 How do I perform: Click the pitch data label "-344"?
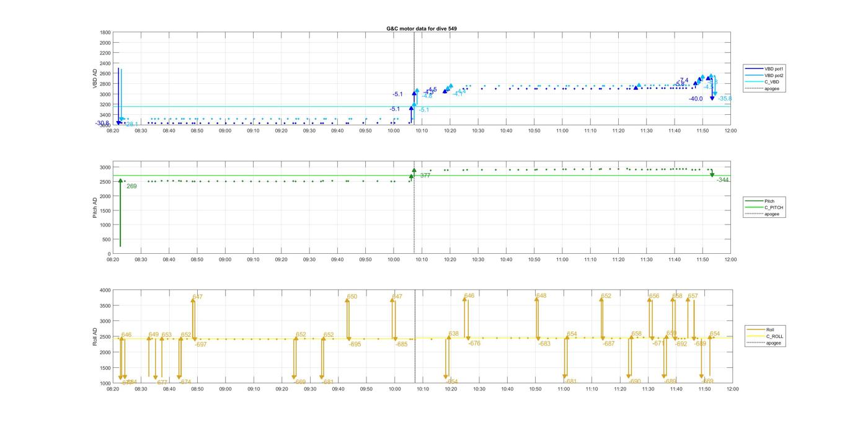click(723, 180)
